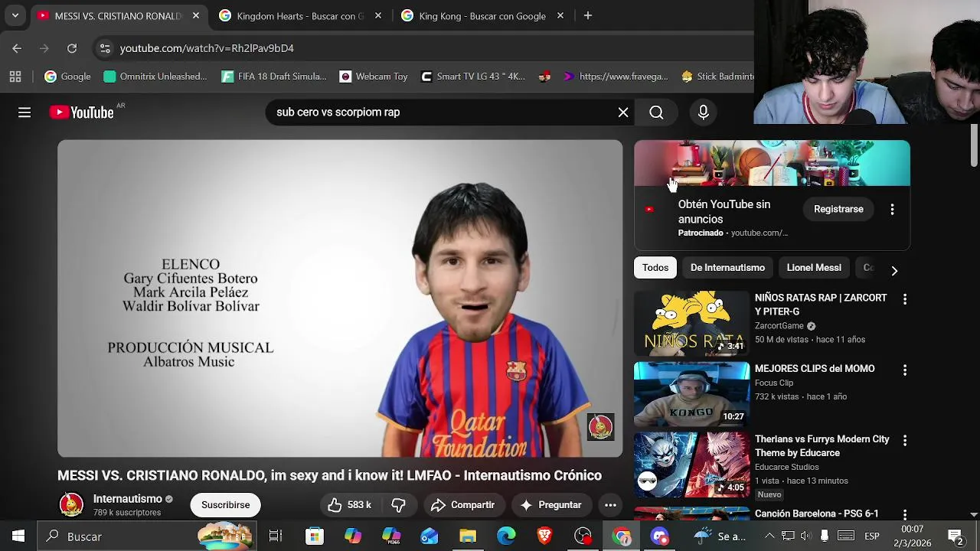Open Webcam Toy bookmark
Screen dimensions: 980x551
coord(374,77)
